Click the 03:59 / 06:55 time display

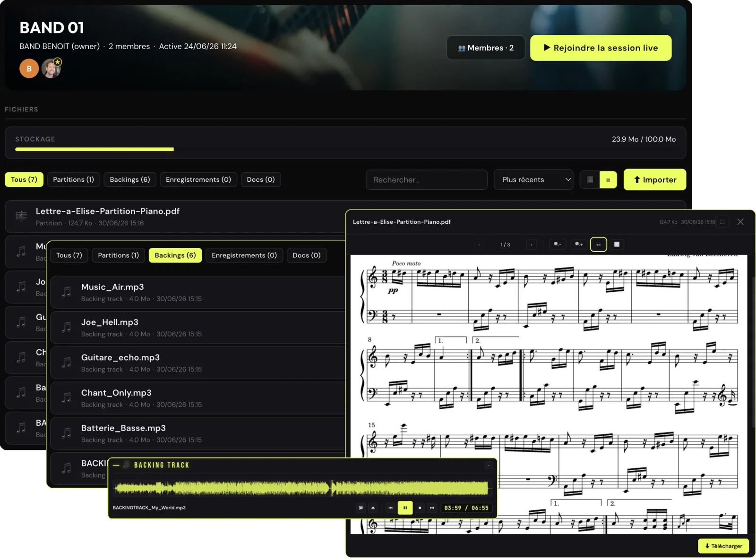coord(466,508)
